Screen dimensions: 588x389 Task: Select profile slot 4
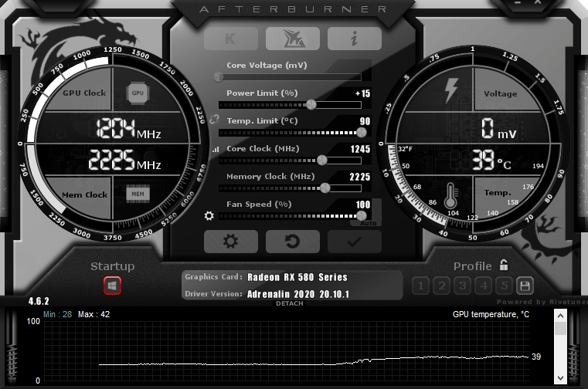tap(484, 286)
